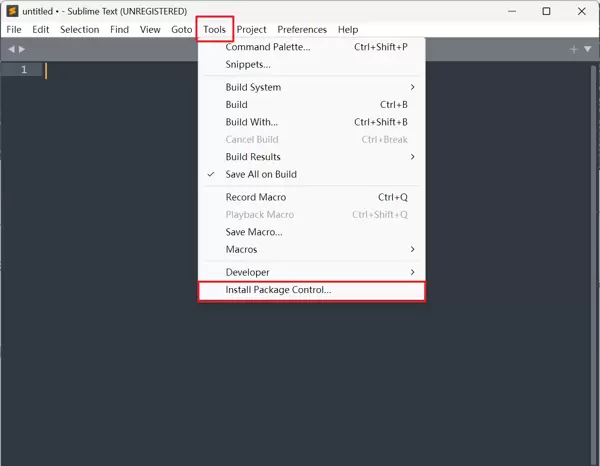Toggle Save All on Build option
Image resolution: width=600 pixels, height=466 pixels.
pyautogui.click(x=261, y=174)
